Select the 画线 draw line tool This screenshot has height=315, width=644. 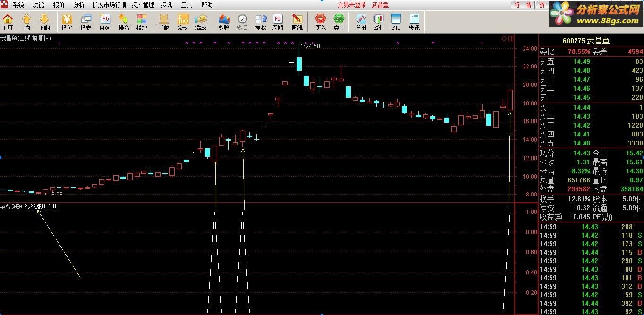point(297,22)
